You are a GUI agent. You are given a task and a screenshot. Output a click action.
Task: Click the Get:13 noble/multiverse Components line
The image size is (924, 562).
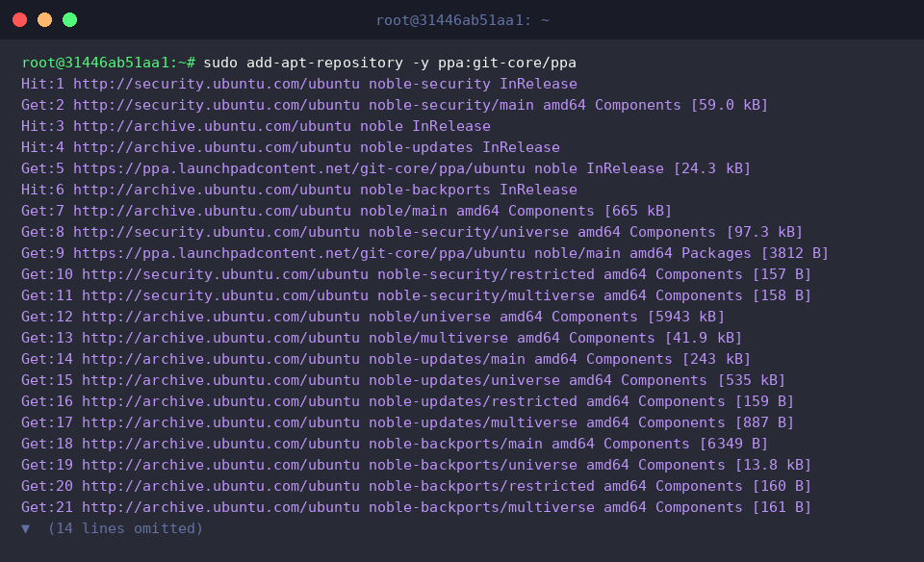click(381, 338)
